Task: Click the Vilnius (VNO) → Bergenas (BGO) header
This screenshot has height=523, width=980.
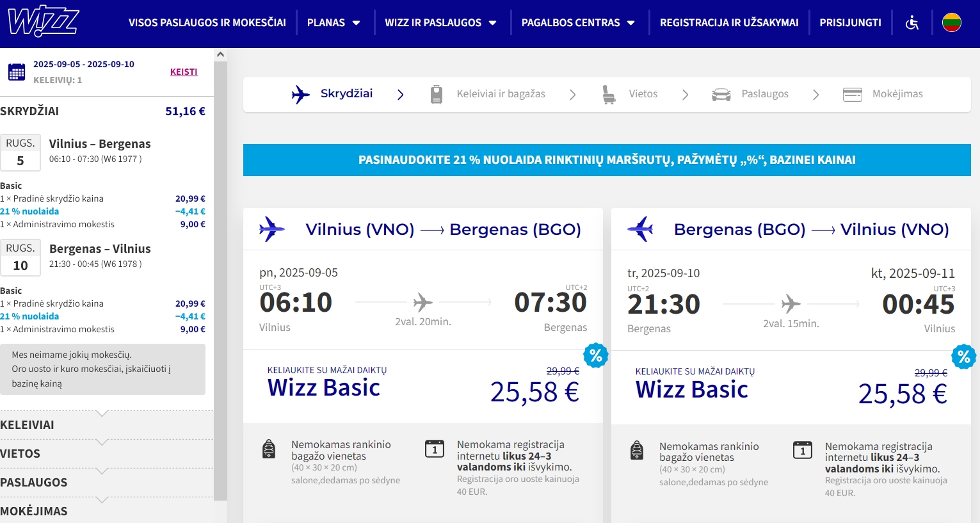Action: coord(443,229)
